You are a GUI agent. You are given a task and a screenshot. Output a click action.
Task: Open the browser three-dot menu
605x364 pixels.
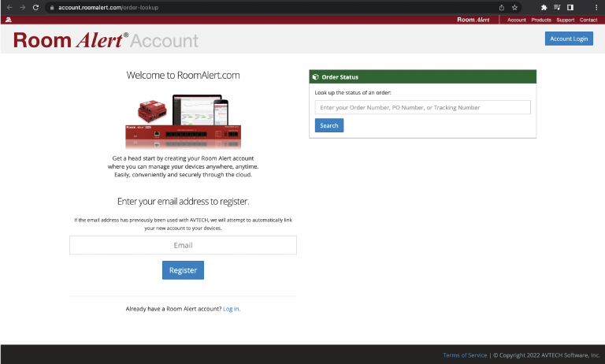pyautogui.click(x=596, y=7)
